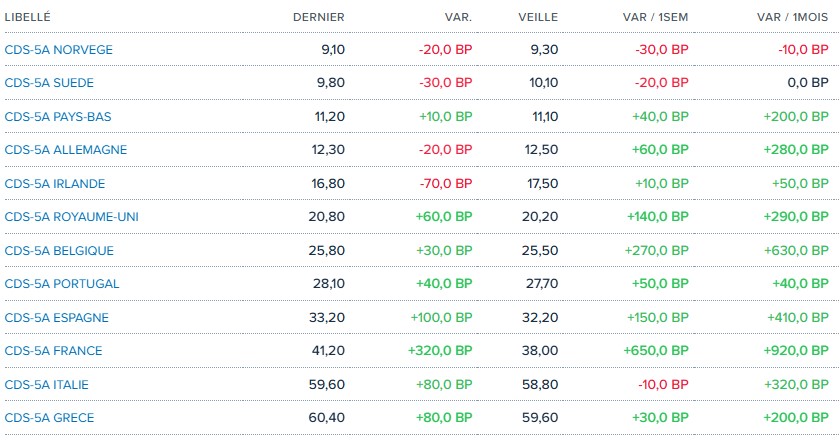Image resolution: width=840 pixels, height=441 pixels.
Task: Click the CDS-5A ROYAUME-UNI link
Action: pyautogui.click(x=71, y=217)
